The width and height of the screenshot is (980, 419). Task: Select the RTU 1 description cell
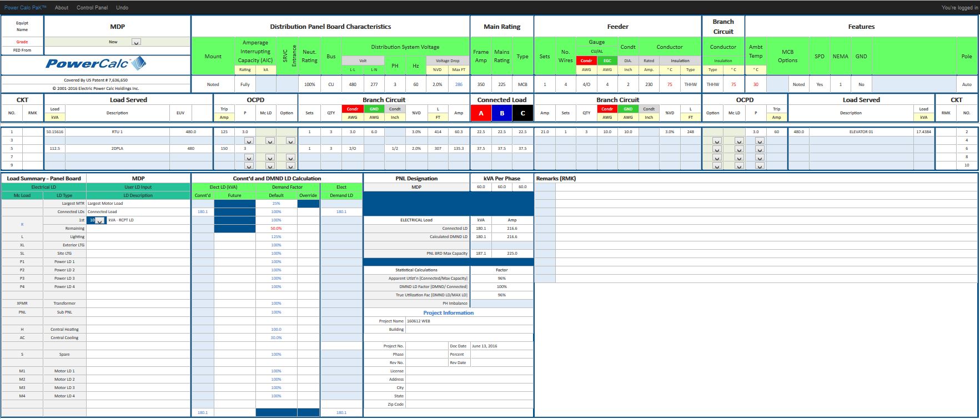pyautogui.click(x=117, y=132)
